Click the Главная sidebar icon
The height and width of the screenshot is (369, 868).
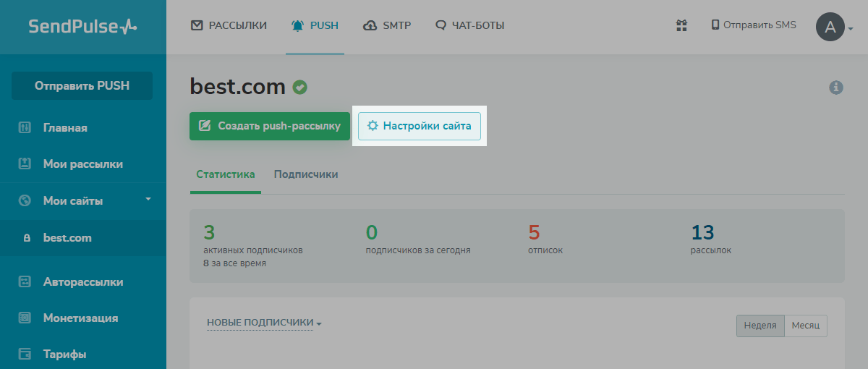(x=25, y=128)
